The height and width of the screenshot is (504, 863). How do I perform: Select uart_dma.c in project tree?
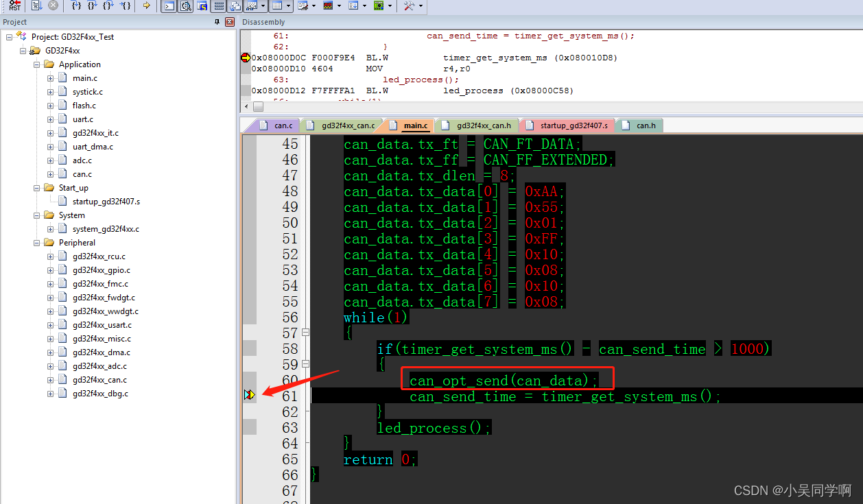point(93,147)
